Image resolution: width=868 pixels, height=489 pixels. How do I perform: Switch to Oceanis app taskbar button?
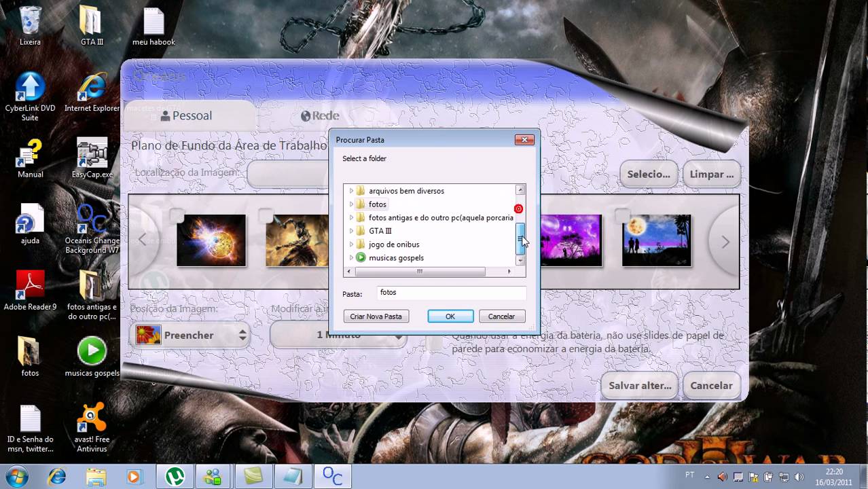[x=332, y=477]
